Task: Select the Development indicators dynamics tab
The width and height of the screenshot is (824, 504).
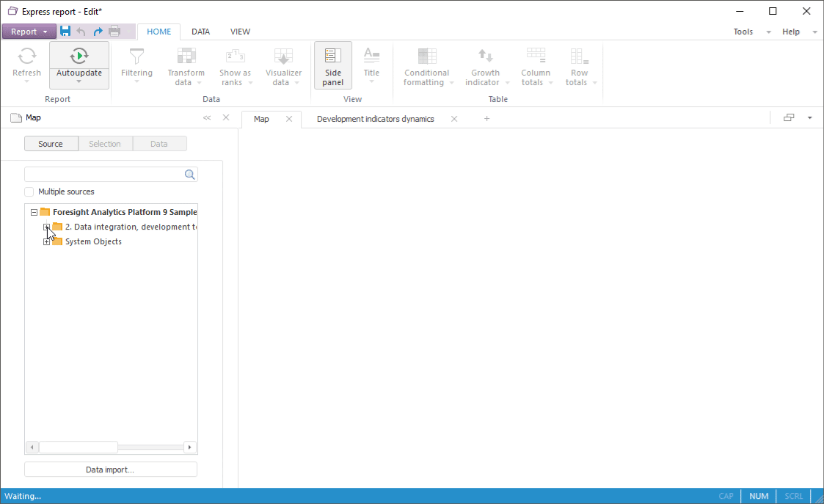Action: tap(375, 119)
